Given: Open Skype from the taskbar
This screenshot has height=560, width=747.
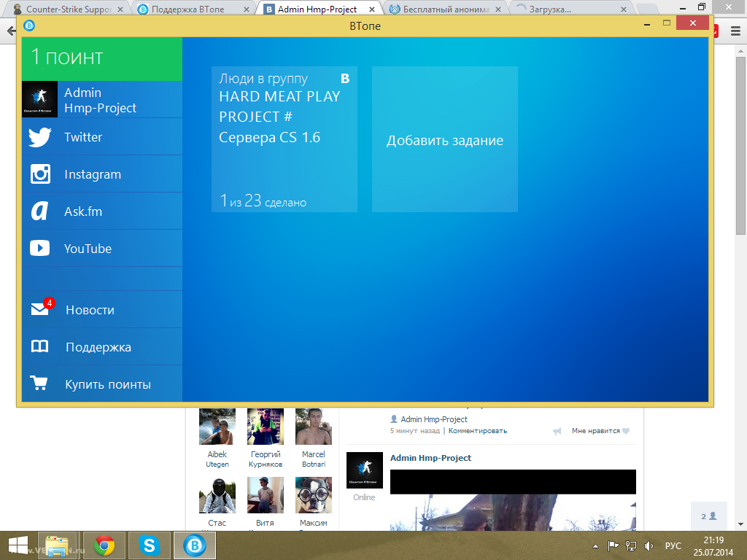Looking at the screenshot, I should coord(149,545).
